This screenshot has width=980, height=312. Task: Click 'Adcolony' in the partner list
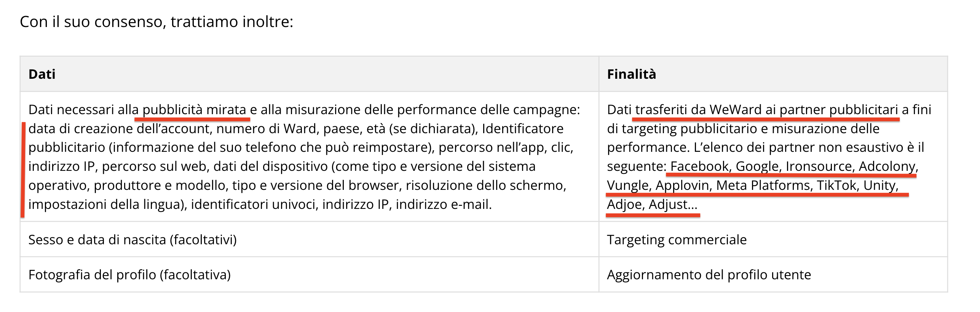coord(886,167)
